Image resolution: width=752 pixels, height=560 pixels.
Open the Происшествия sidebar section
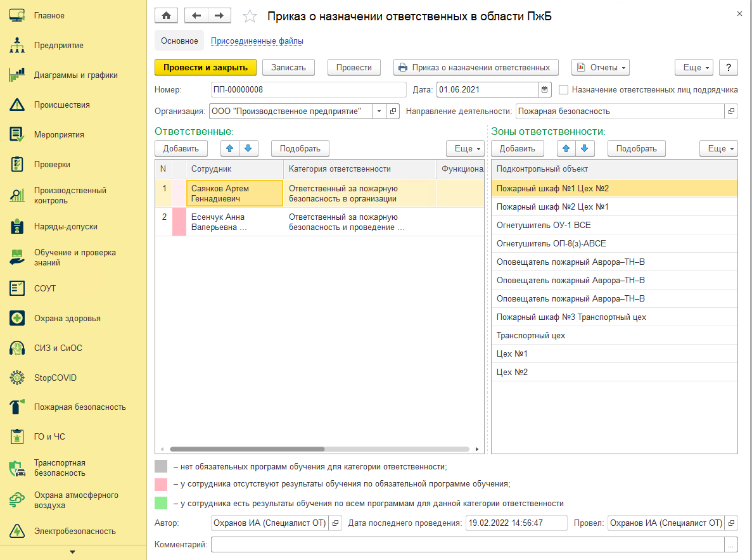coord(62,105)
